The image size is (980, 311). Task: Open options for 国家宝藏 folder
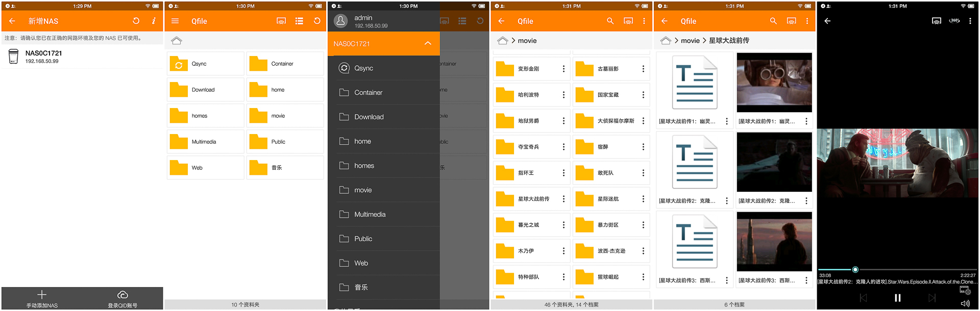click(x=643, y=95)
